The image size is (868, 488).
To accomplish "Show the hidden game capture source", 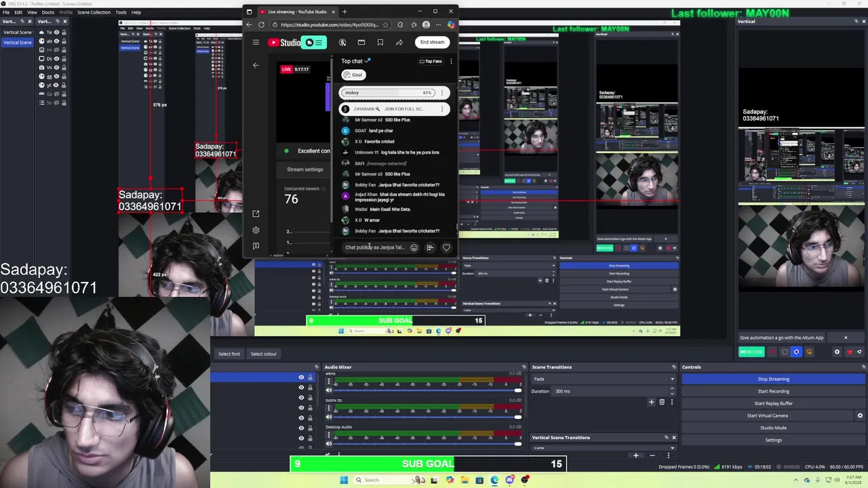I will click(56, 94).
